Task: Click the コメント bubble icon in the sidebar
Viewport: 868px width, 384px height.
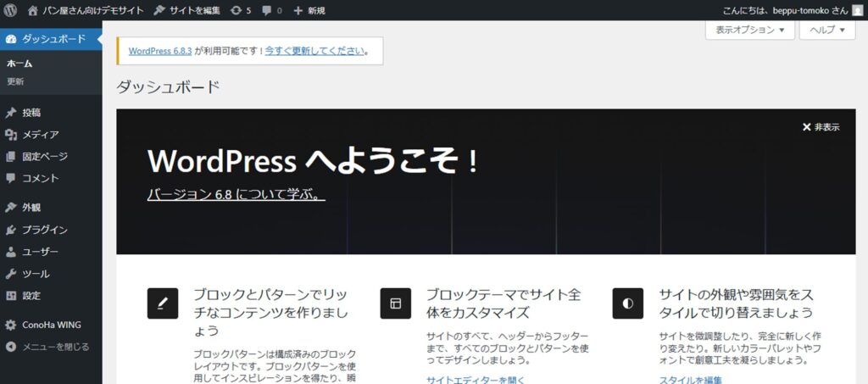Action: (x=10, y=178)
